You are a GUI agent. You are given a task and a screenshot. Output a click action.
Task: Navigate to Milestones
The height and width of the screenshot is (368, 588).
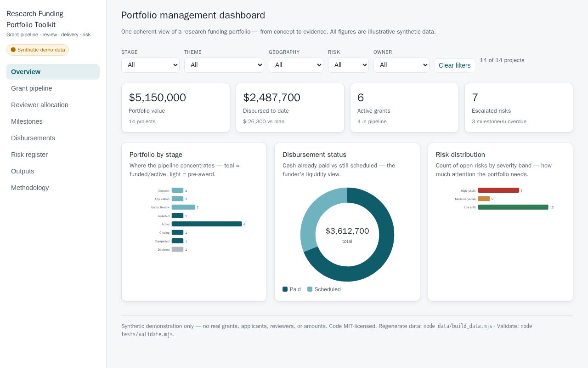(53, 121)
